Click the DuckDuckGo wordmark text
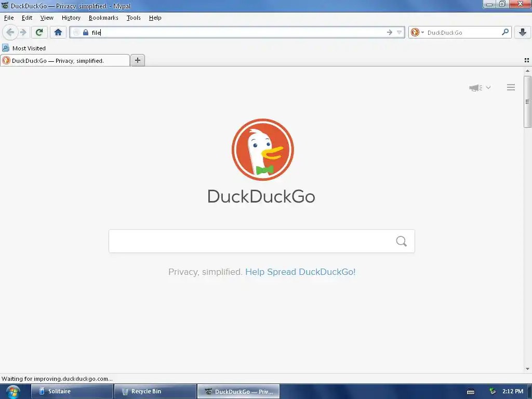 click(261, 196)
